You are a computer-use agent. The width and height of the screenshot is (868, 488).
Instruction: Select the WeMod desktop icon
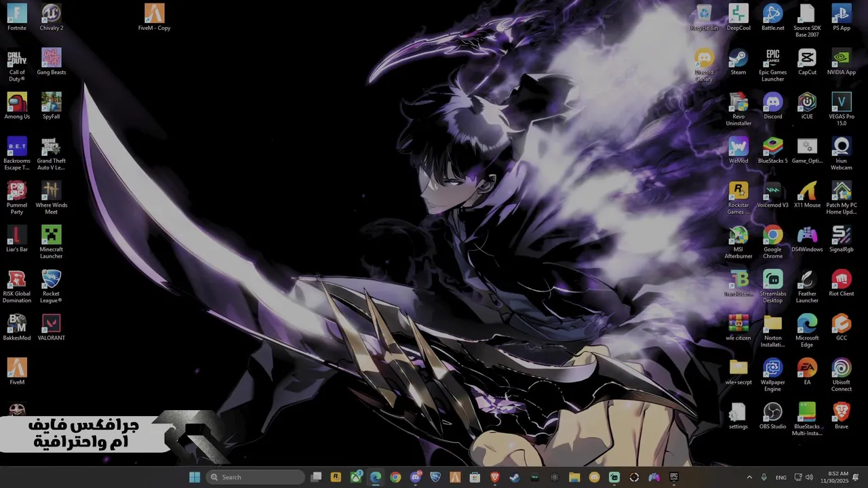738,150
